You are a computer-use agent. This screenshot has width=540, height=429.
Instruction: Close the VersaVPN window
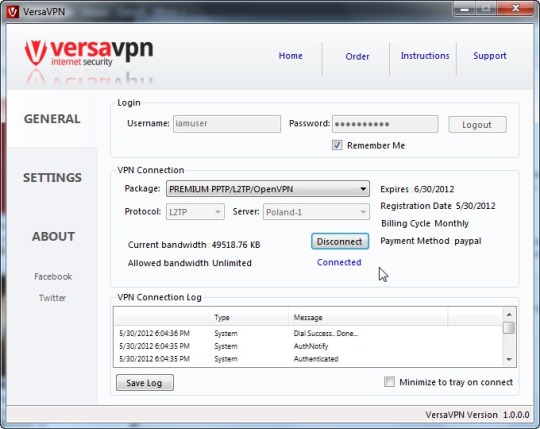(515, 8)
